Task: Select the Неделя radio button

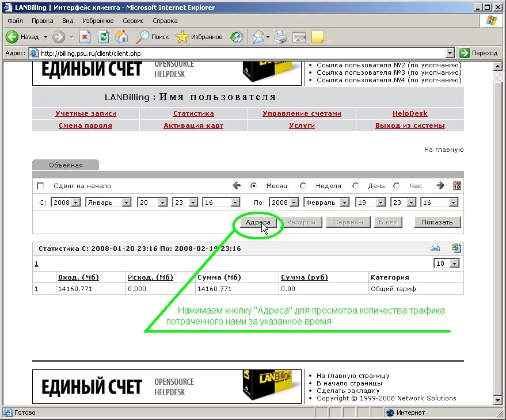Action: (303, 185)
